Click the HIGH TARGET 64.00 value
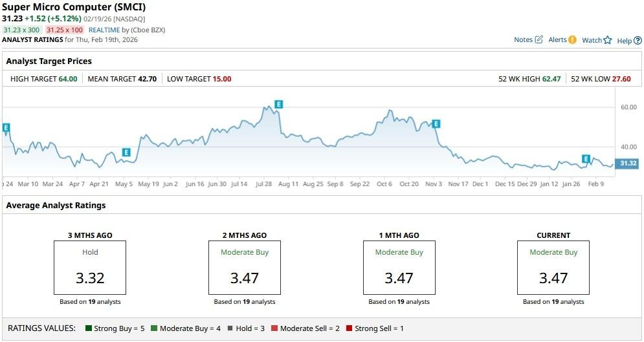Viewport: 644px width, 342px height. (68, 79)
